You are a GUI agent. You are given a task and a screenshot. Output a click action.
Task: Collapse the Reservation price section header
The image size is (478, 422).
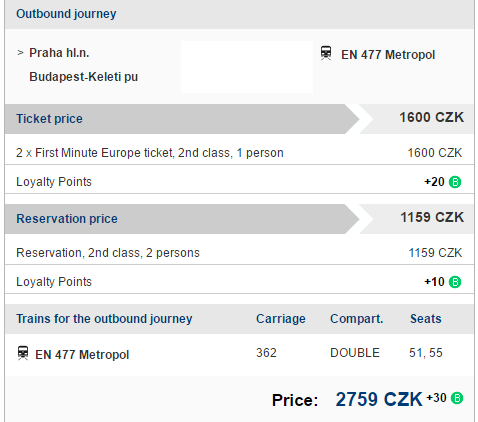pos(239,219)
